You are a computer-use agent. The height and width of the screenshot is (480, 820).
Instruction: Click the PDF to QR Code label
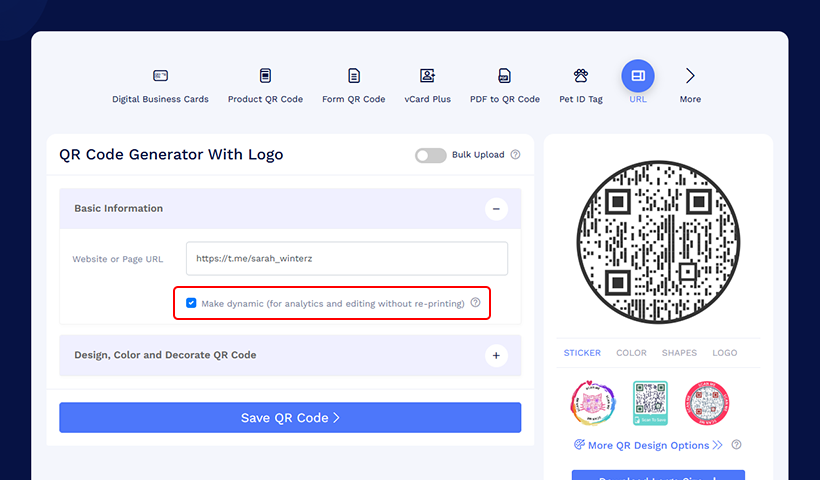coord(505,99)
